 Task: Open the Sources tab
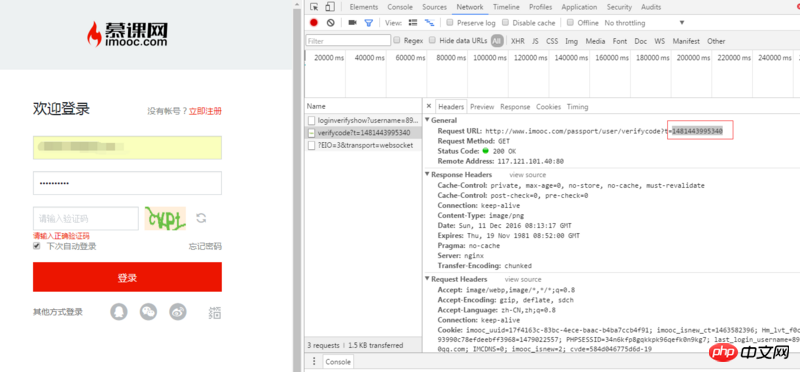click(434, 7)
